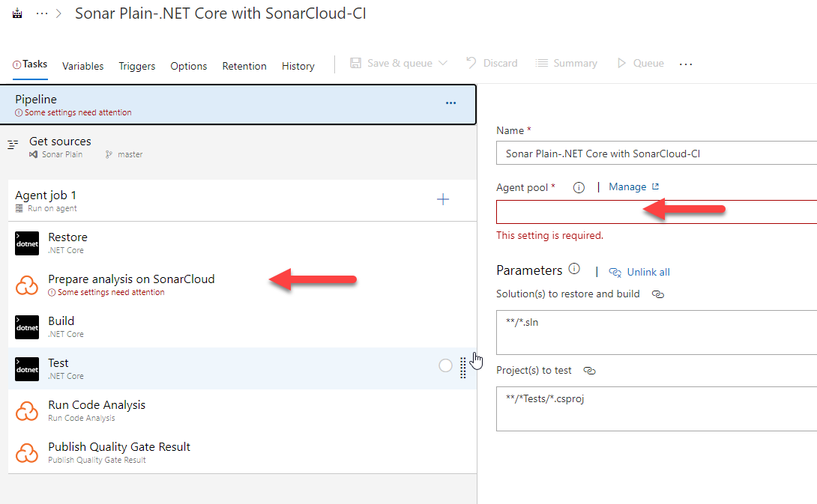Switch to the Variables tab
Screen dimensions: 817x504
click(82, 66)
